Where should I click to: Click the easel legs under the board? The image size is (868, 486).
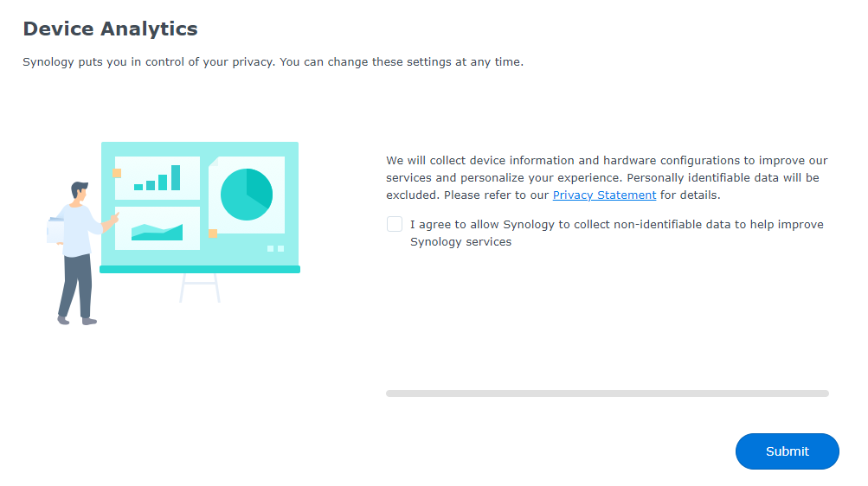pyautogui.click(x=200, y=288)
